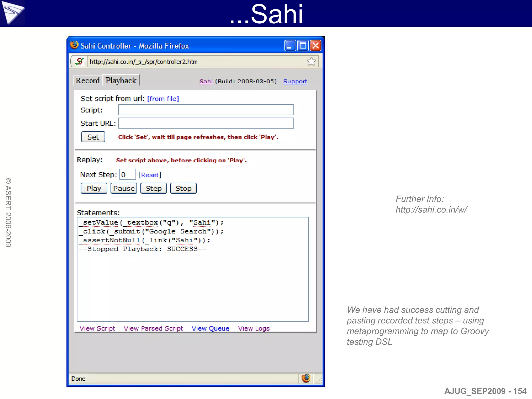Open the View Logs link

pos(254,328)
